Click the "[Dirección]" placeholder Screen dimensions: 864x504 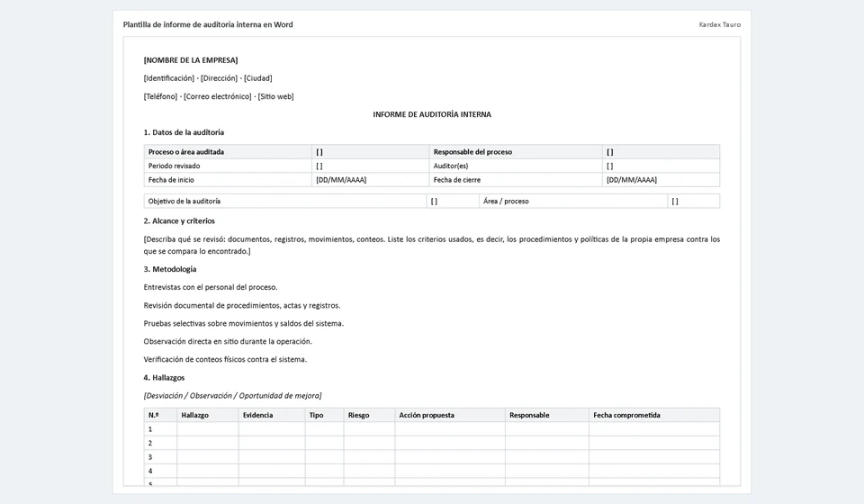coord(219,78)
